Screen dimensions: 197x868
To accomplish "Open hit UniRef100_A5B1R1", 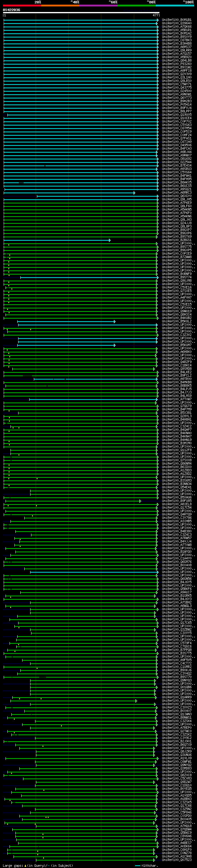I will [x=177, y=30].
